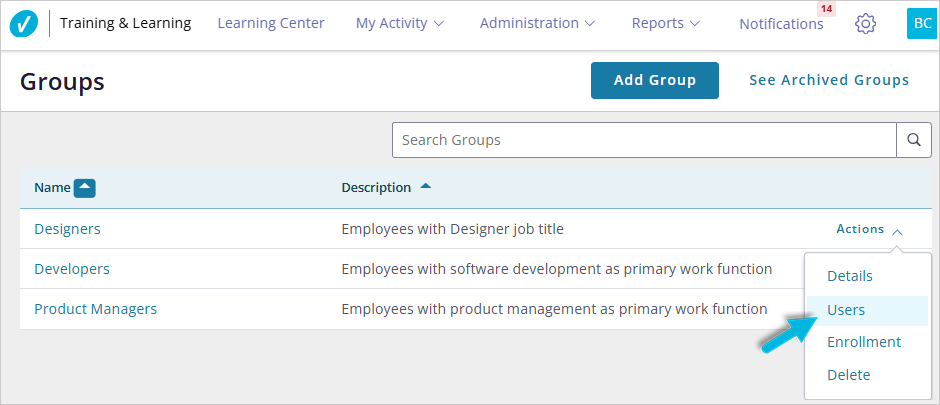Open the Reports dropdown menu
940x405 pixels.
coord(665,23)
